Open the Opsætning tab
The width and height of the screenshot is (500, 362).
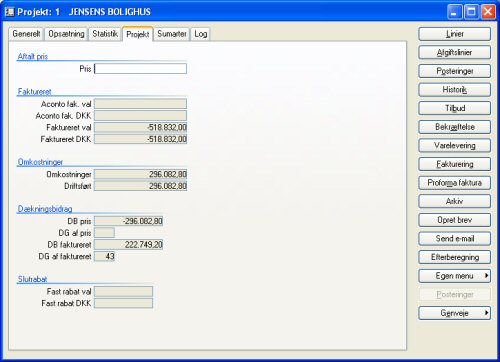point(66,34)
